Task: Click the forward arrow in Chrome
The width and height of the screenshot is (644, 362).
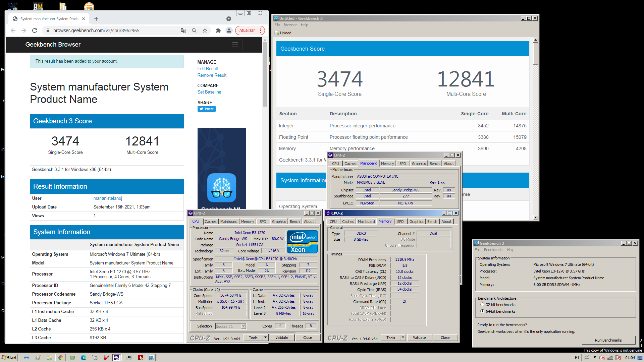Action: coord(24,31)
